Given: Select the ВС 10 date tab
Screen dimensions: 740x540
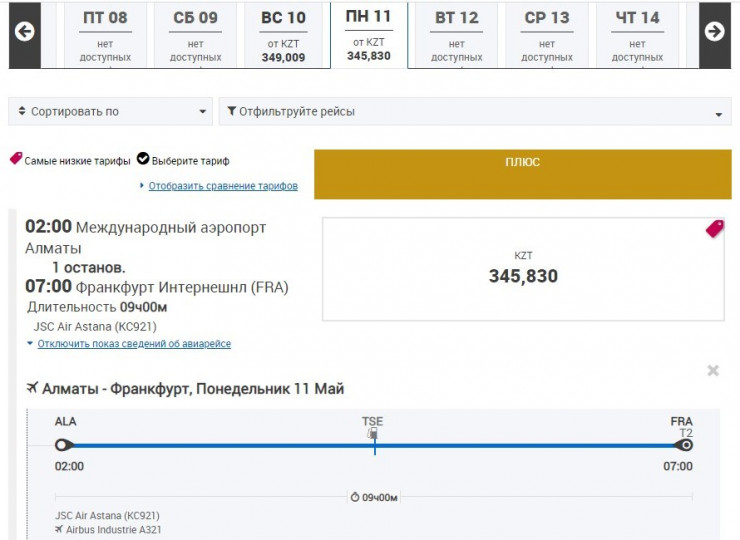Looking at the screenshot, I should pyautogui.click(x=283, y=36).
